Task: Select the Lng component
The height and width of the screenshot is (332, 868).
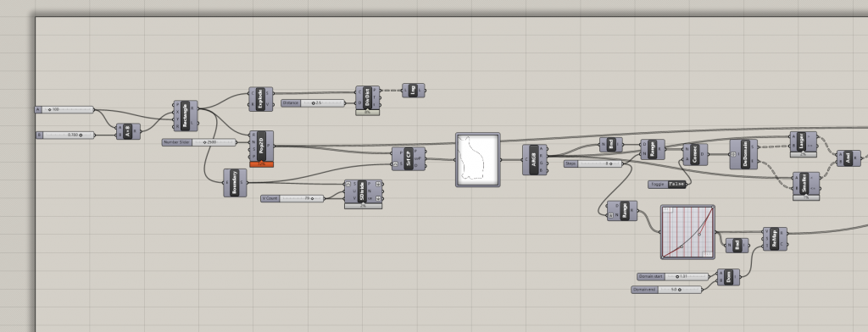Action: (x=414, y=90)
